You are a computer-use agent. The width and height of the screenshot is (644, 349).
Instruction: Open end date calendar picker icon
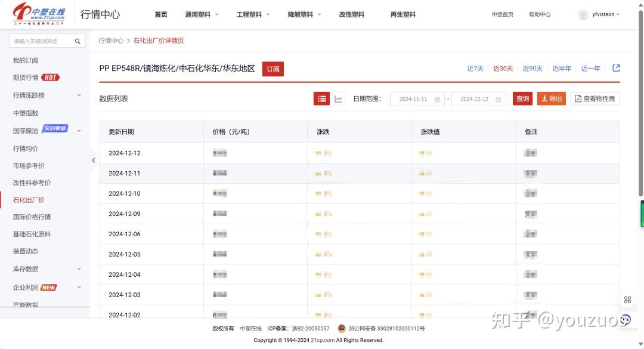[x=498, y=99]
